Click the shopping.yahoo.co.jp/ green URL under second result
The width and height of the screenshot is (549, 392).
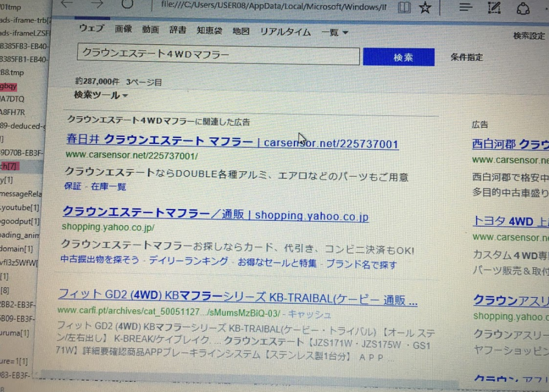pos(108,227)
